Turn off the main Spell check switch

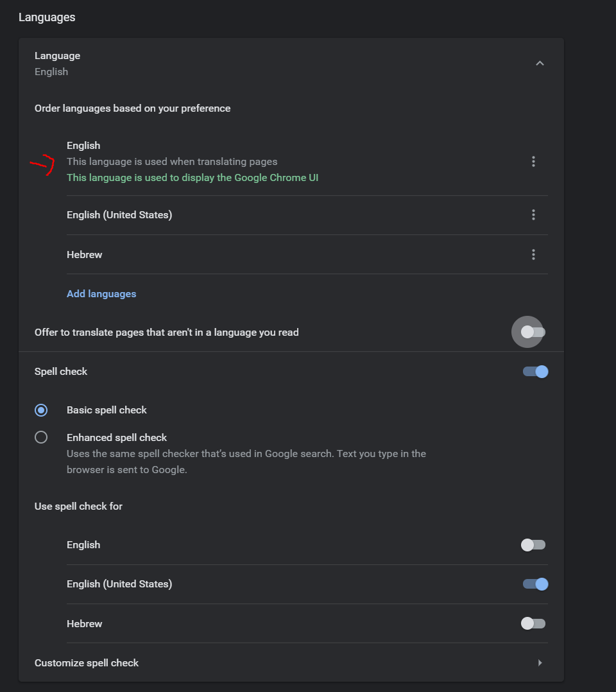pos(535,372)
